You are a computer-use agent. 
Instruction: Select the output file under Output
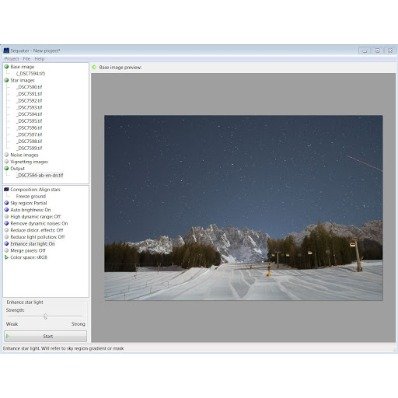pos(40,175)
